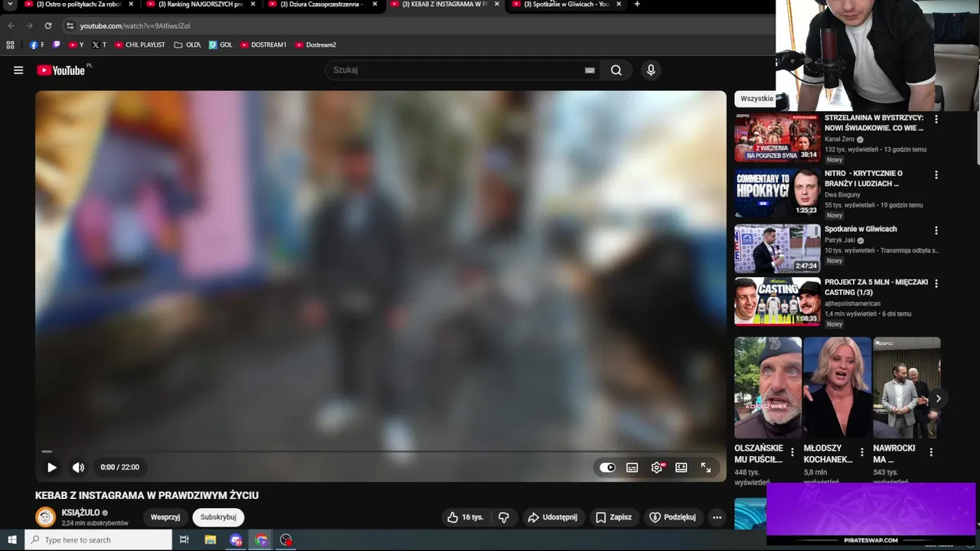The width and height of the screenshot is (980, 551).
Task: Switch the player to theater mode
Action: [681, 468]
